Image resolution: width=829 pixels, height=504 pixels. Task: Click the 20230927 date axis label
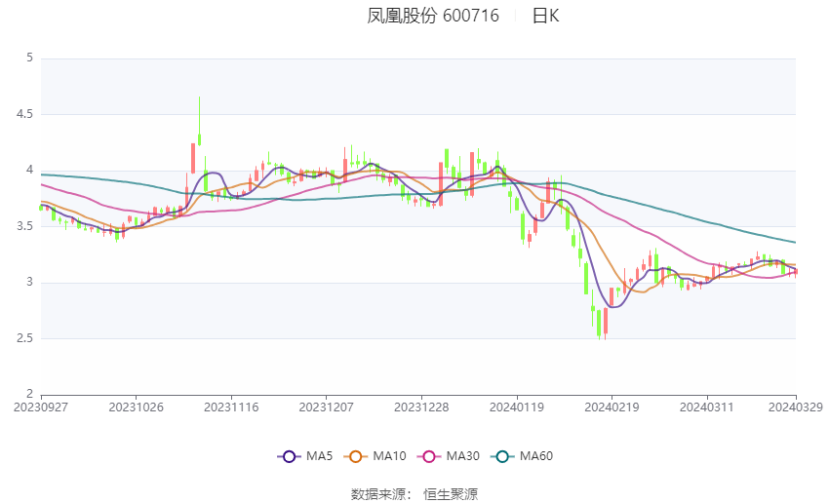point(41,407)
